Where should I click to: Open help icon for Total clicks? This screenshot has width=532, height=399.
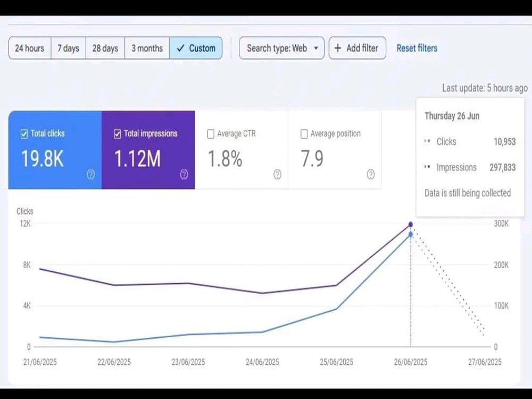(90, 174)
